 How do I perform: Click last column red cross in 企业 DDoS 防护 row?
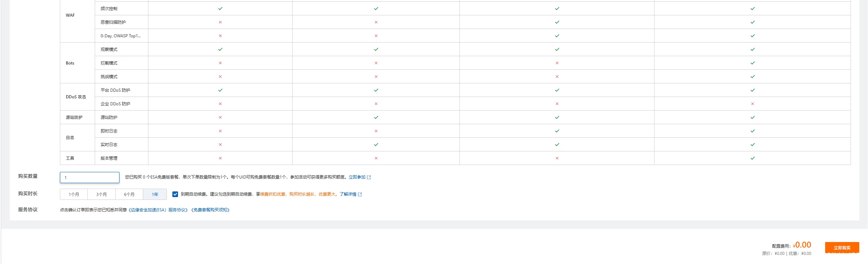[752, 104]
